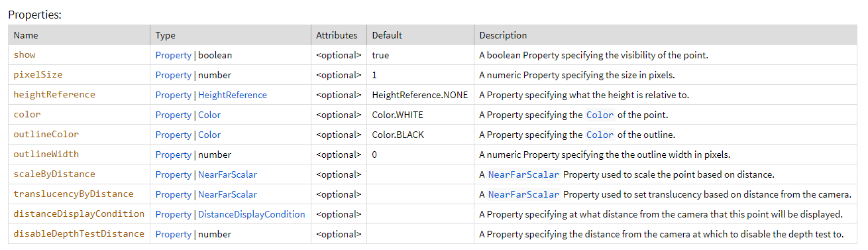Click NearFarScalar in scaleByDistance description
This screenshot has width=868, height=250.
pos(523,174)
